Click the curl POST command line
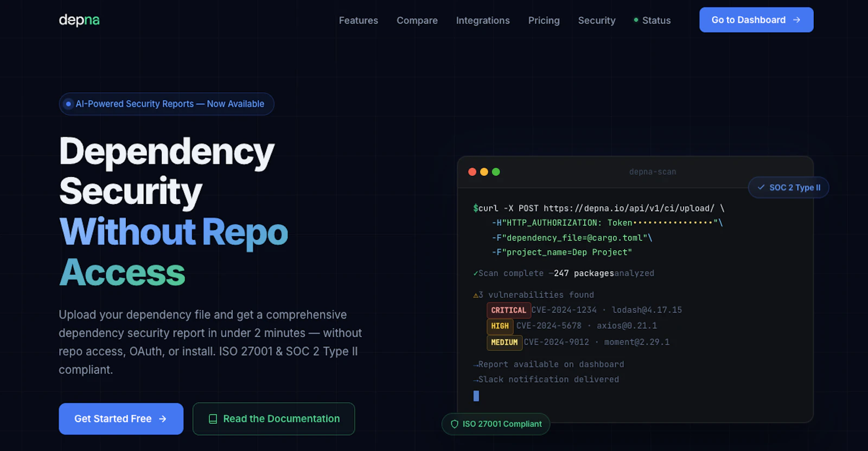 598,208
